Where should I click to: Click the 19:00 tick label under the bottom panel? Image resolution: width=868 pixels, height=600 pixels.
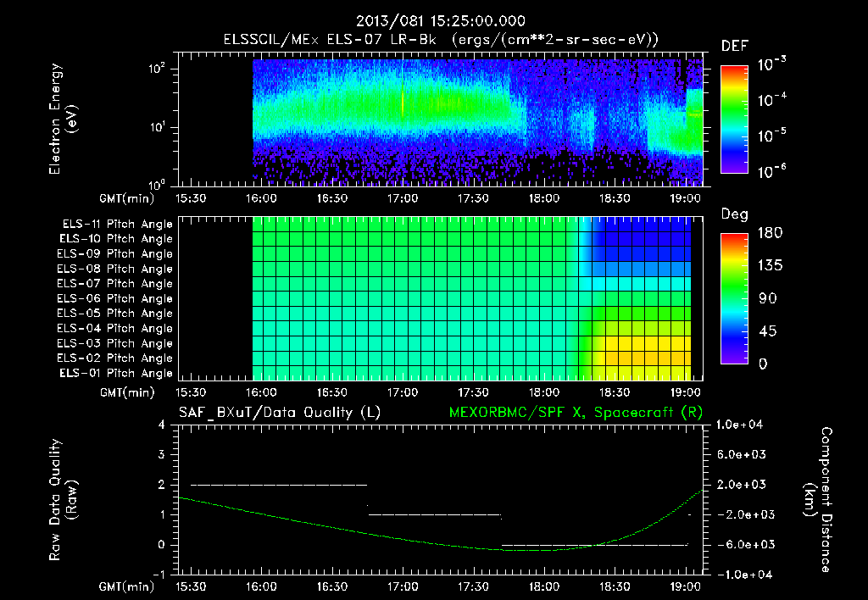(685, 586)
